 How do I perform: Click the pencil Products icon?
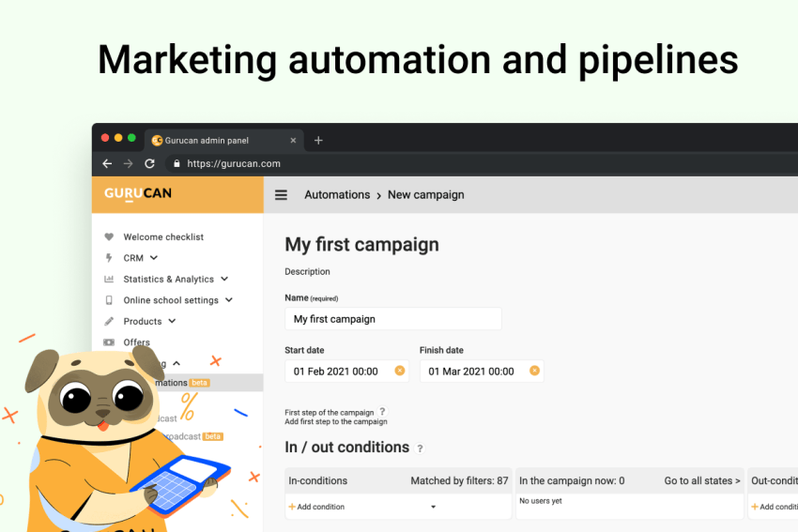(x=109, y=322)
